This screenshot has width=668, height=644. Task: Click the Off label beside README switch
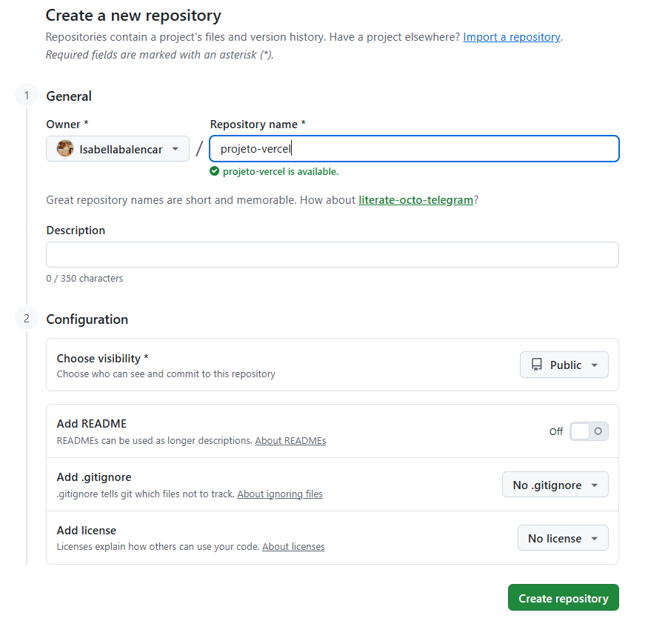[x=555, y=431]
